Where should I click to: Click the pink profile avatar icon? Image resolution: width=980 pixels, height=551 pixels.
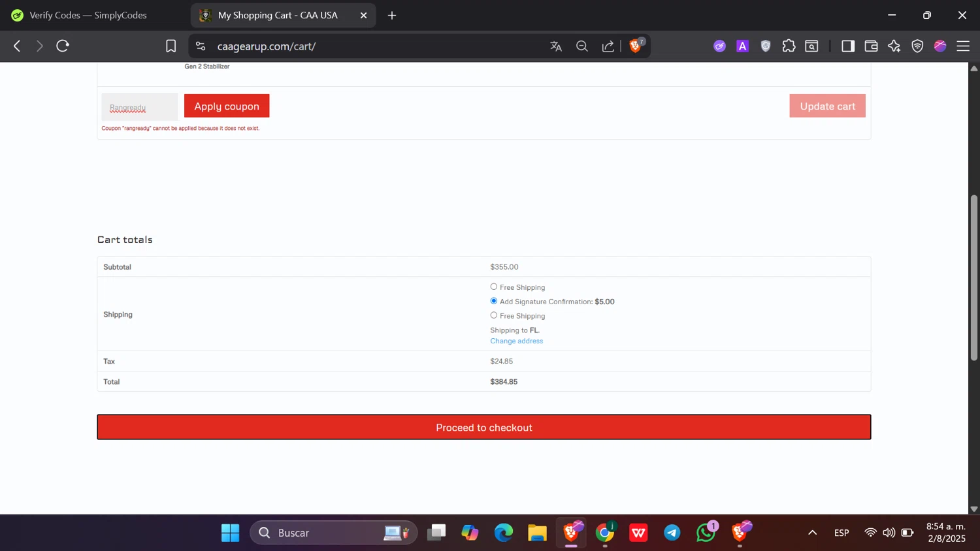[x=940, y=46]
